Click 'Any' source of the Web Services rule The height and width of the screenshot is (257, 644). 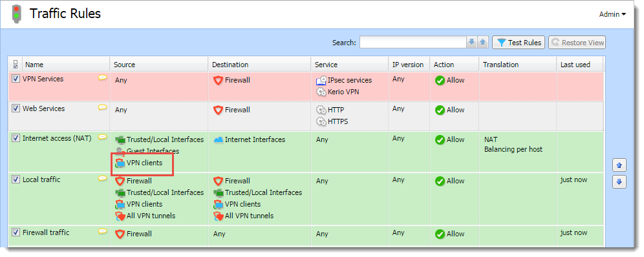pos(121,110)
